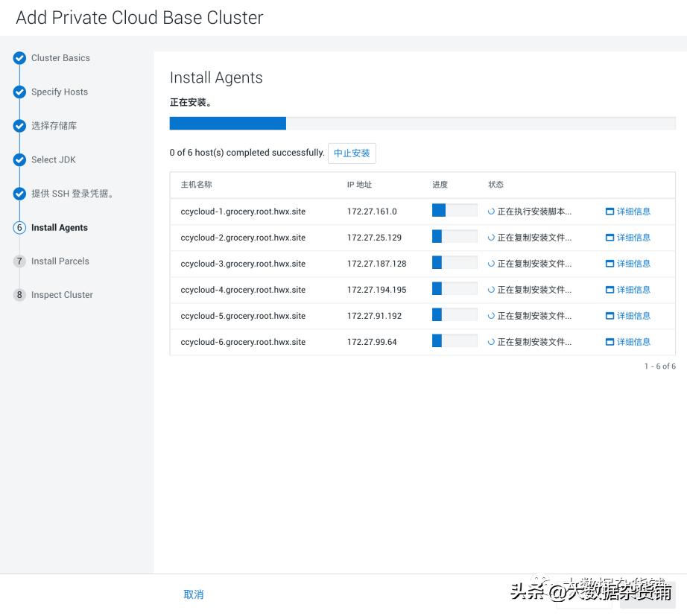Click the 中止安装 abort button
The image size is (687, 616).
point(352,153)
